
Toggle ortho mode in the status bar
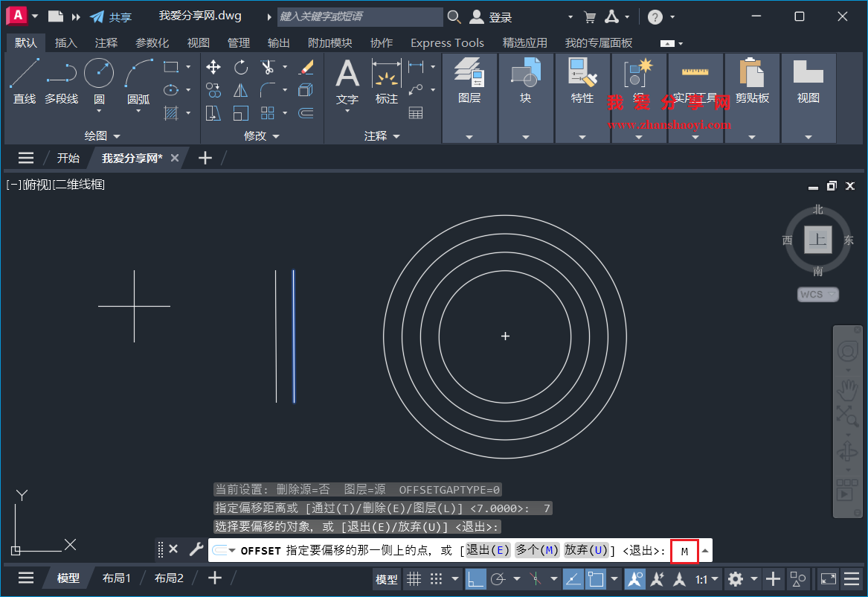[476, 578]
